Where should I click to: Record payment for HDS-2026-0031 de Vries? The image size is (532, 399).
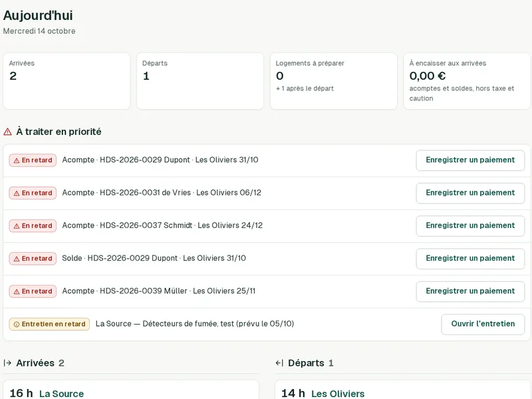coord(470,193)
